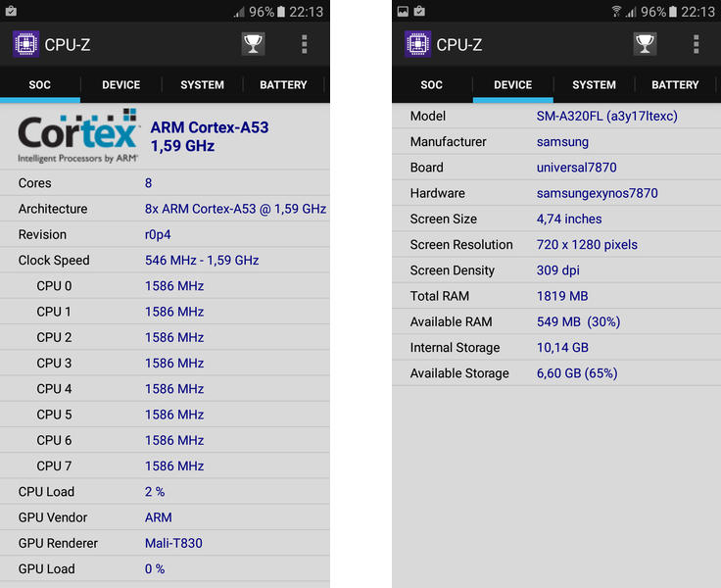Tap Hardware value 'samsungexynos7870'
Screen dimensions: 721x588
[x=597, y=193]
